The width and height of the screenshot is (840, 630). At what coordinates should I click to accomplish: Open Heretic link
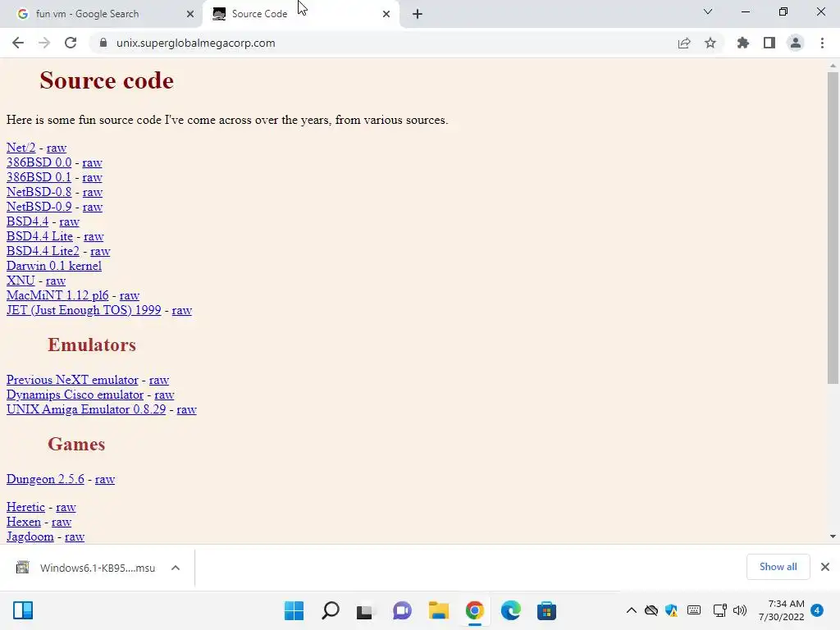[25, 507]
